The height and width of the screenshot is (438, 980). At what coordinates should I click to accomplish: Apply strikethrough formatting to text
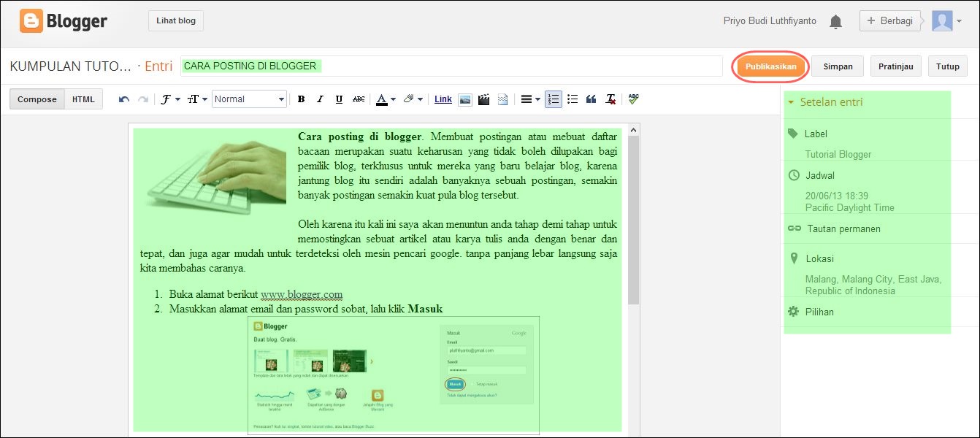coord(358,99)
